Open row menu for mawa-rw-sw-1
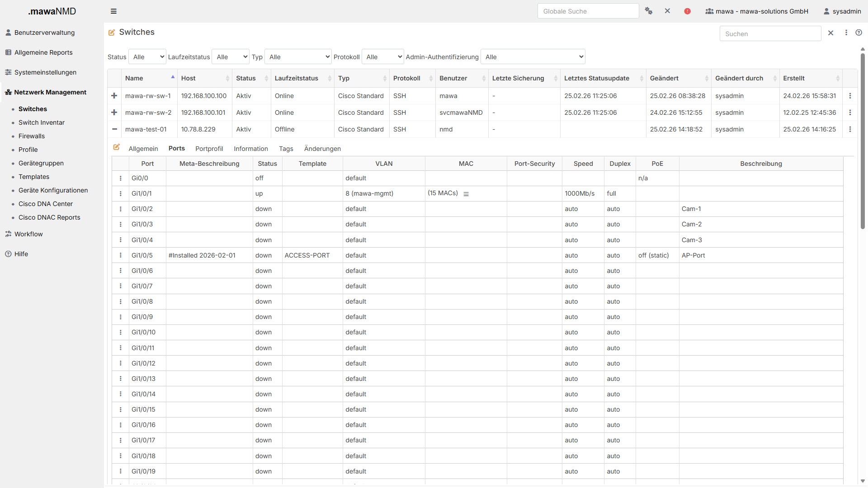This screenshot has height=488, width=868. click(850, 96)
